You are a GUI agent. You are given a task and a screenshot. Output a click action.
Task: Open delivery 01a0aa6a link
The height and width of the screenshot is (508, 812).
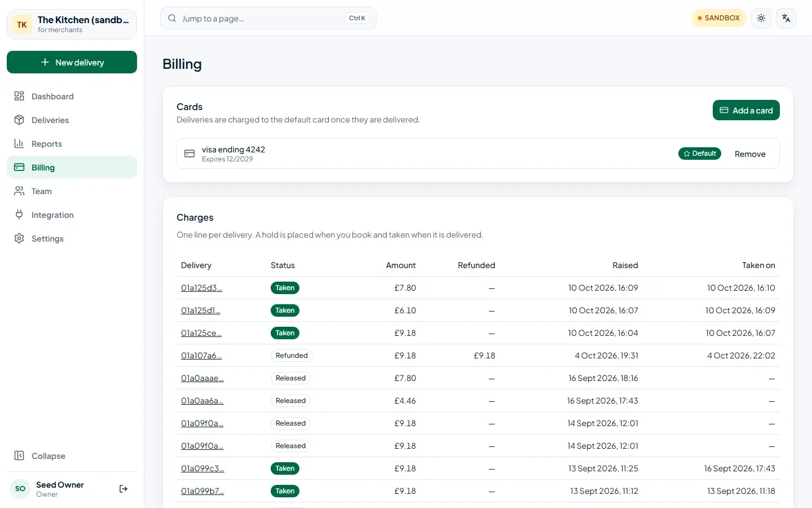[202, 401]
